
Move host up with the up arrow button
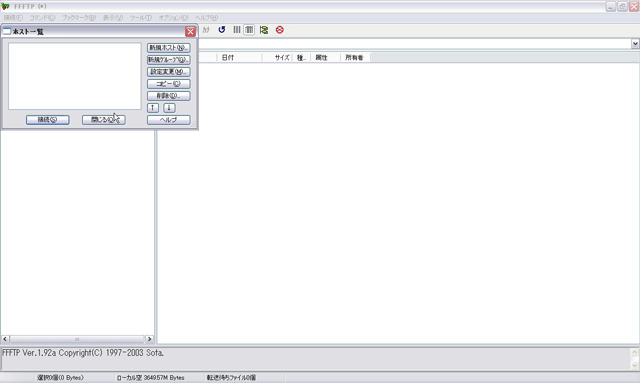click(153, 108)
